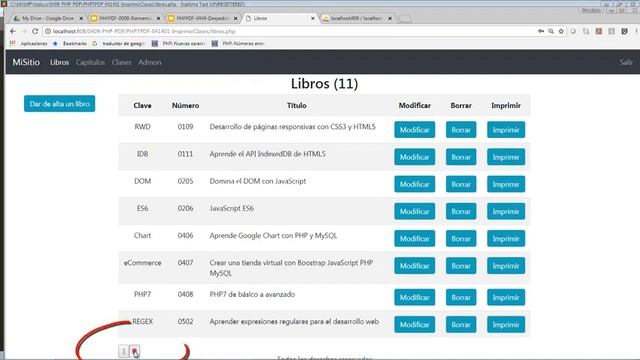Screen dimensions: 640x360
Task: Click the key icon in the address bar
Action: [541, 31]
